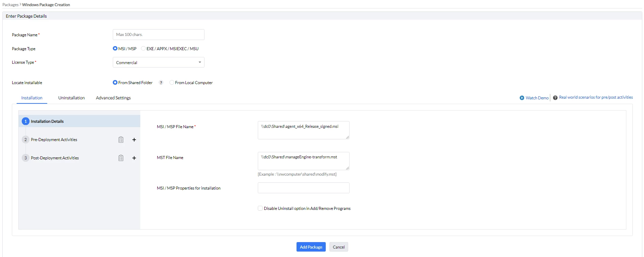Open Post-Deployment Activities template clipboard icon
Image resolution: width=644 pixels, height=257 pixels.
pyautogui.click(x=121, y=158)
